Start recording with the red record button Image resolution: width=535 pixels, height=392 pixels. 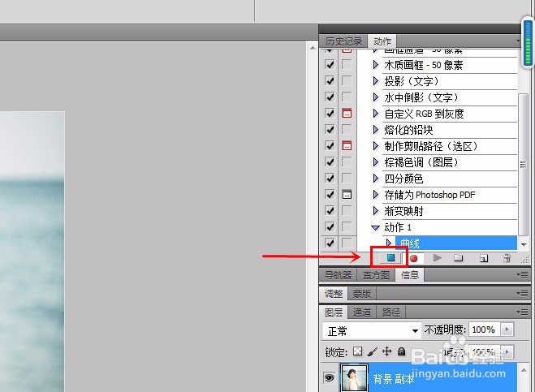[413, 259]
